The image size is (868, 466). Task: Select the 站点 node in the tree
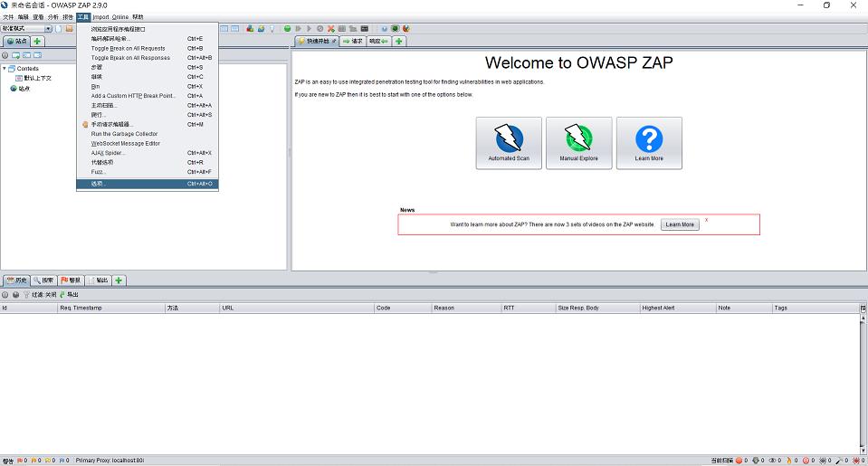[21, 89]
